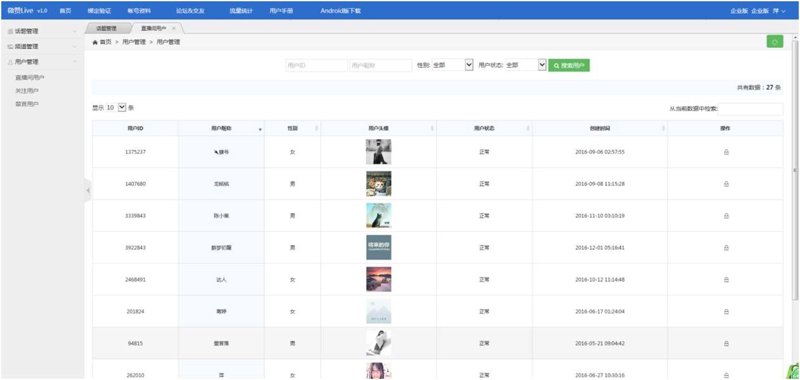Click the lock icon in row 1407680
The image size is (800, 380).
coord(726,184)
